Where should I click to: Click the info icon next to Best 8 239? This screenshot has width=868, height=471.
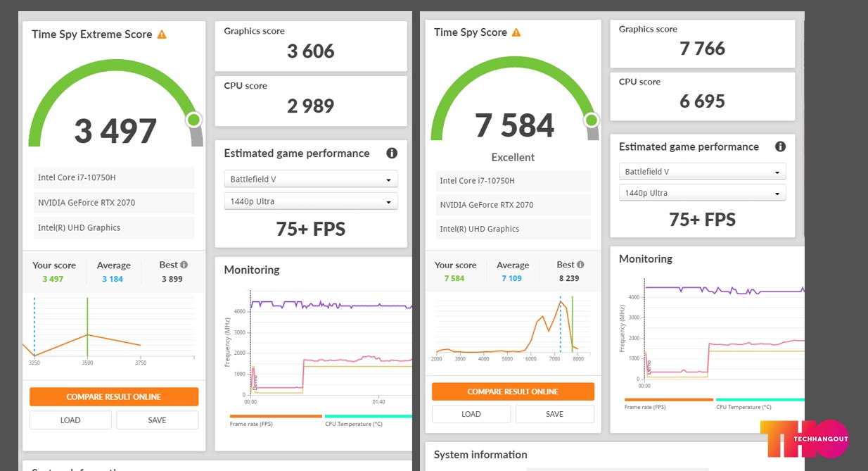(x=580, y=265)
